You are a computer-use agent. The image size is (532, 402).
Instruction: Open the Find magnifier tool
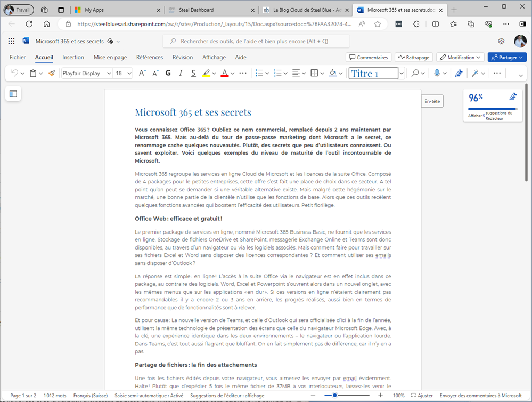415,73
